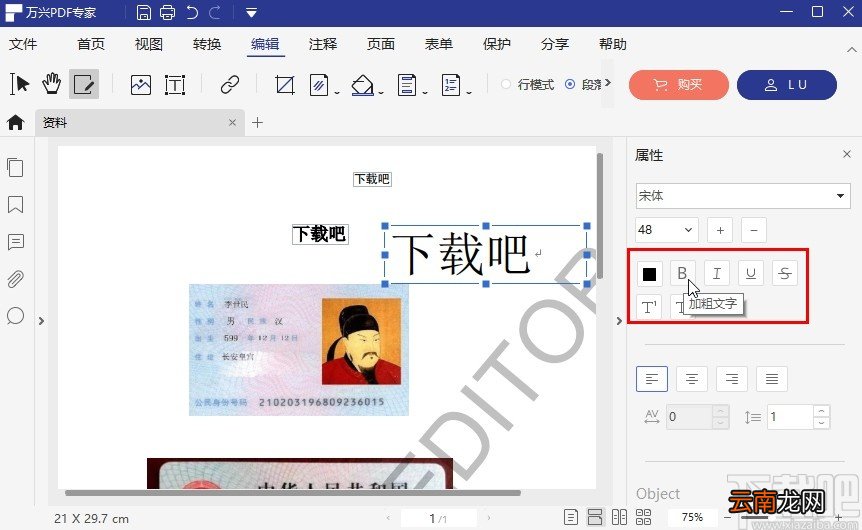Close the 资料 document tab
Screen dimensions: 862x530
[x=233, y=123]
